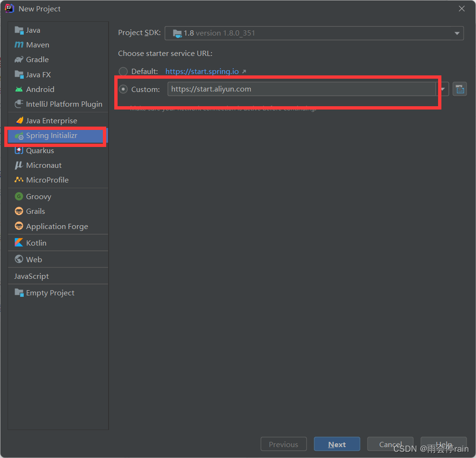
Task: Click the Android robot icon
Action: [19, 89]
